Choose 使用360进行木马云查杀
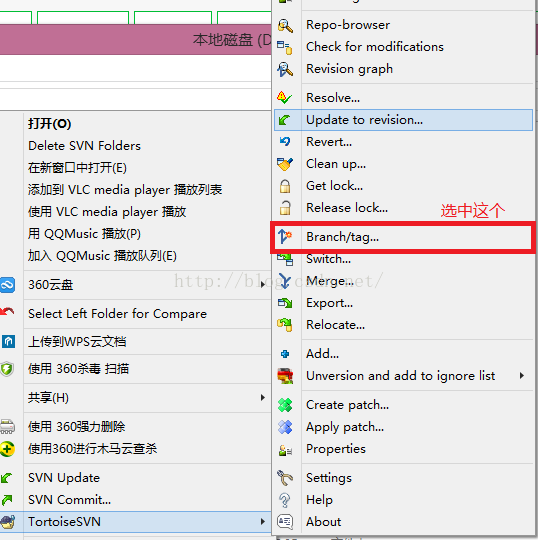538x540 pixels. (93, 449)
